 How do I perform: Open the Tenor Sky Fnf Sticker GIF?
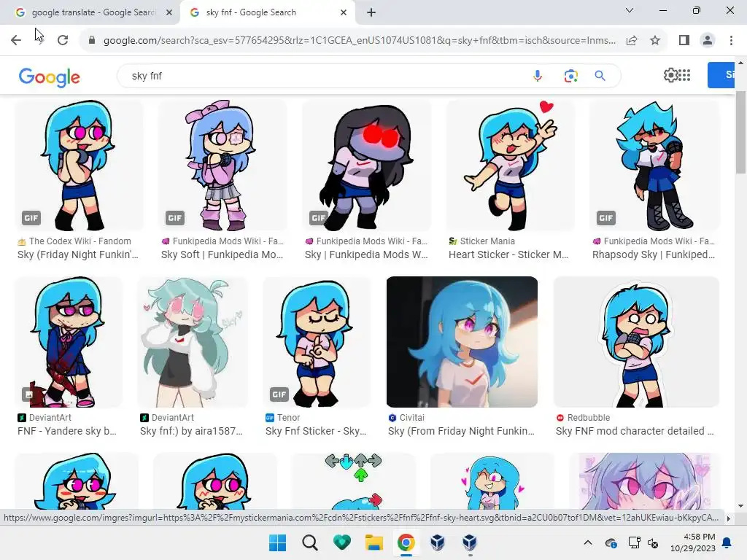click(x=317, y=341)
